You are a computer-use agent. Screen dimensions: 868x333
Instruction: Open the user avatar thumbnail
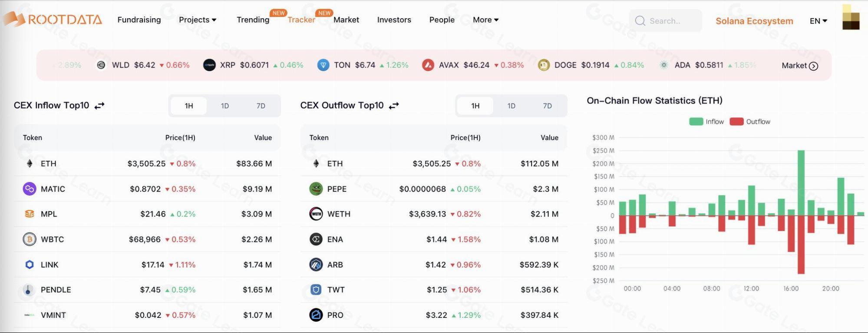851,17
